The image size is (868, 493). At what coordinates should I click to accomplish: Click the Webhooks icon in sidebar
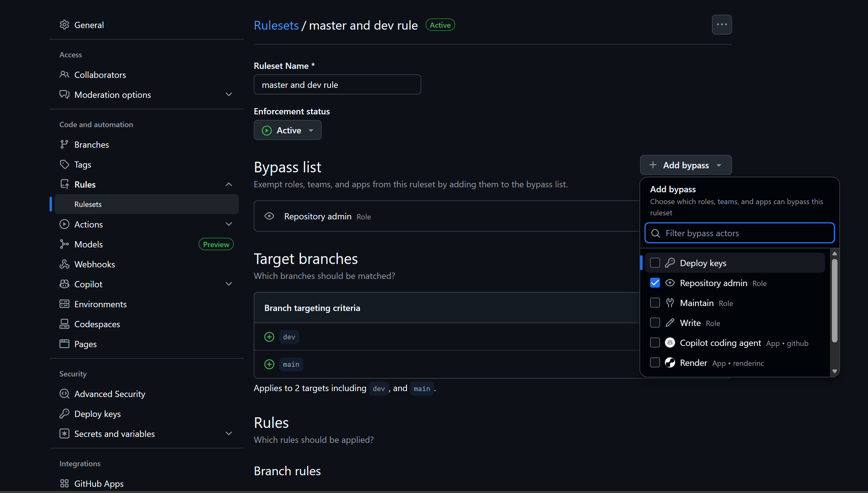pos(64,264)
